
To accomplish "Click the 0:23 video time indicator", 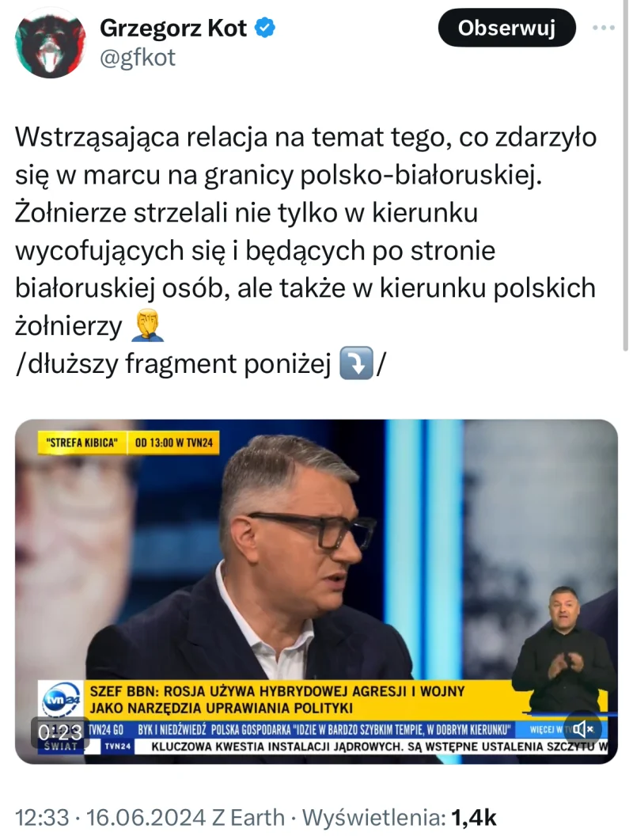I will pyautogui.click(x=60, y=732).
